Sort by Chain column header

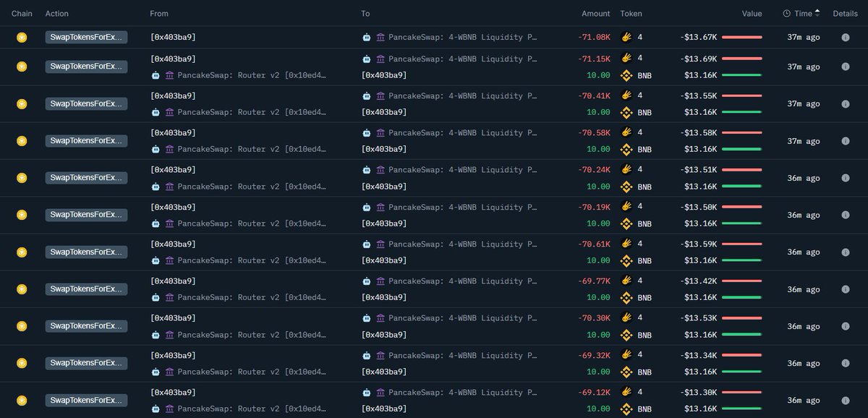tap(22, 14)
